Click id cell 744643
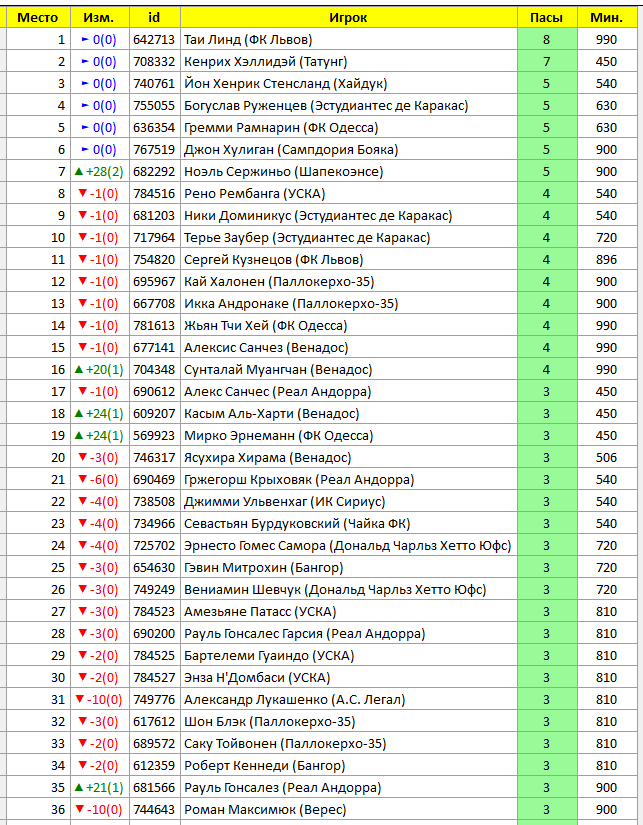 tap(155, 810)
